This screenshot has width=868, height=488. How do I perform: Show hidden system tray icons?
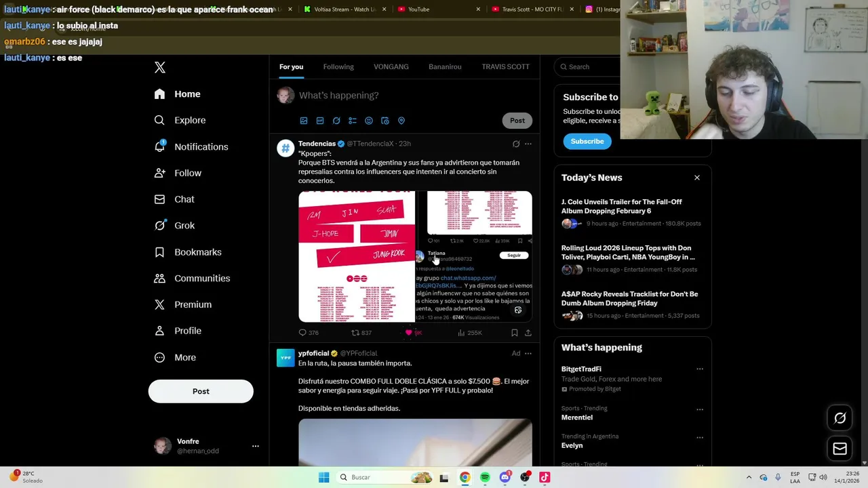749,477
